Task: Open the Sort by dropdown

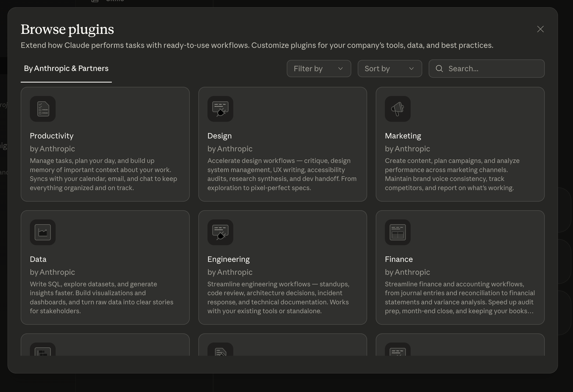Action: click(389, 69)
